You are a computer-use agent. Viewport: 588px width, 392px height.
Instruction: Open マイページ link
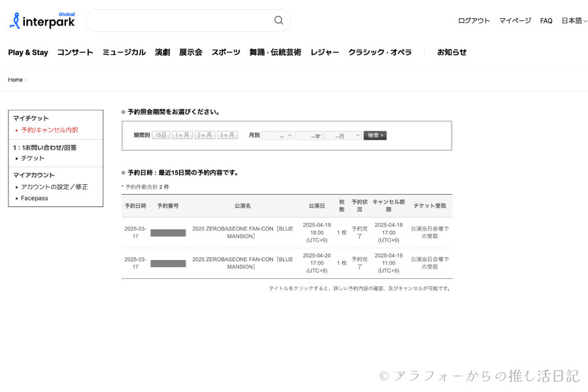tap(515, 21)
